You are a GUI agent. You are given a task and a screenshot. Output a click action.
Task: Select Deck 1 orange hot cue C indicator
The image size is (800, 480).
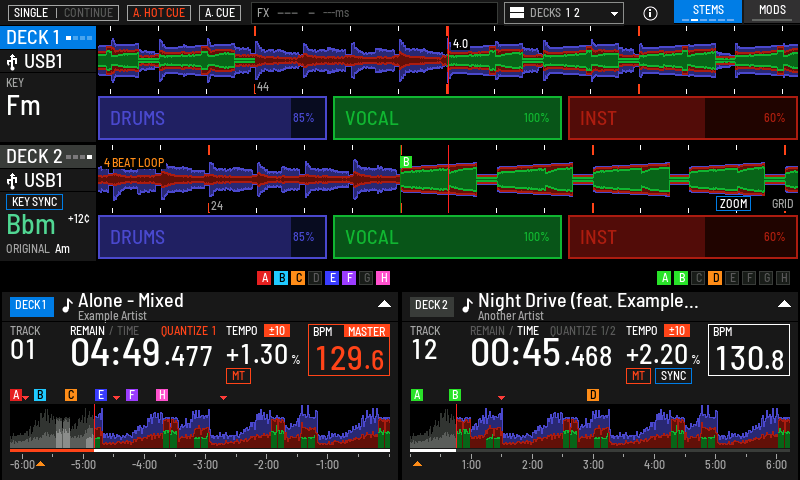(x=298, y=278)
